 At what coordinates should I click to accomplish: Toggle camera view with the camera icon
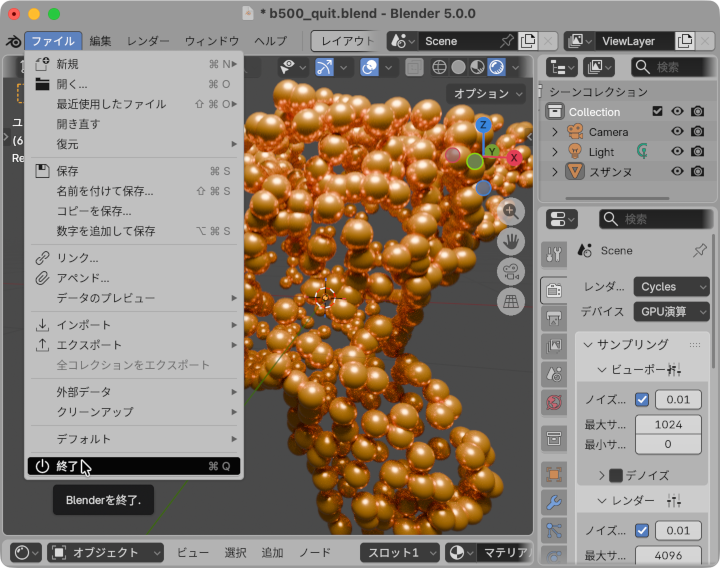512,271
